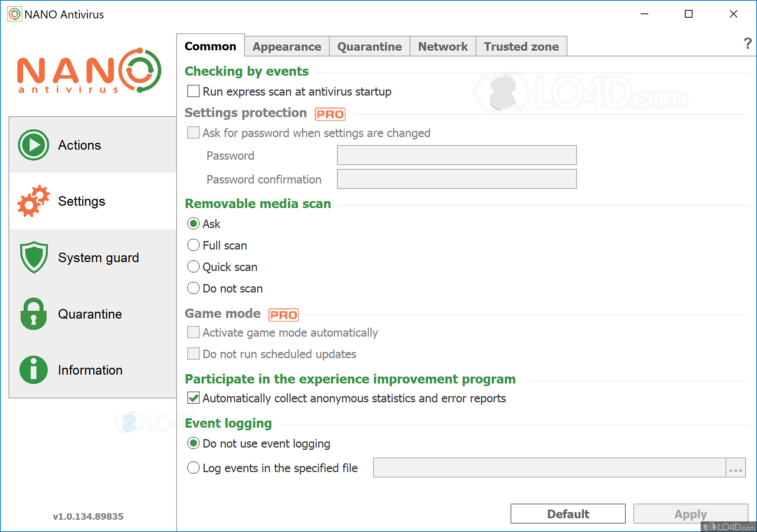
Task: Click the Event logging heading
Action: click(228, 423)
